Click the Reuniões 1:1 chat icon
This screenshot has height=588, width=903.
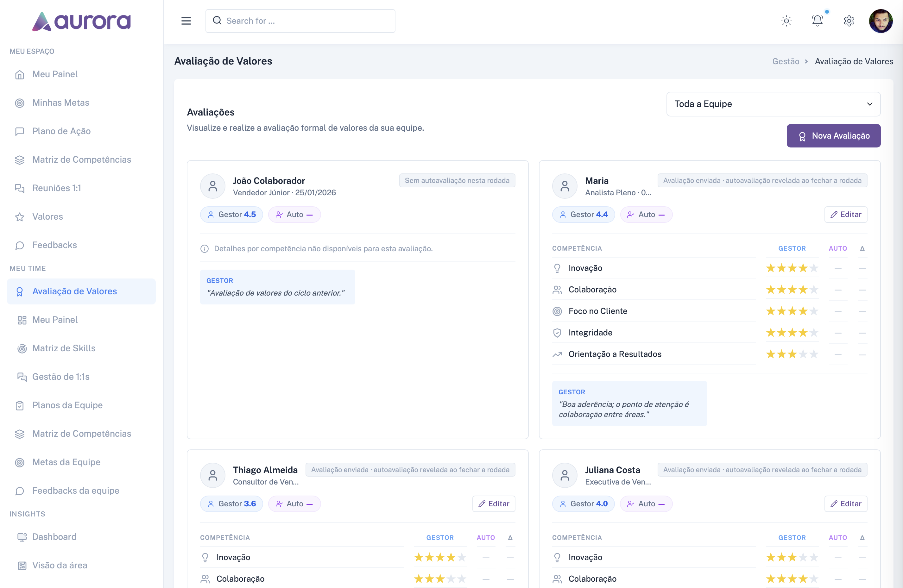[20, 188]
